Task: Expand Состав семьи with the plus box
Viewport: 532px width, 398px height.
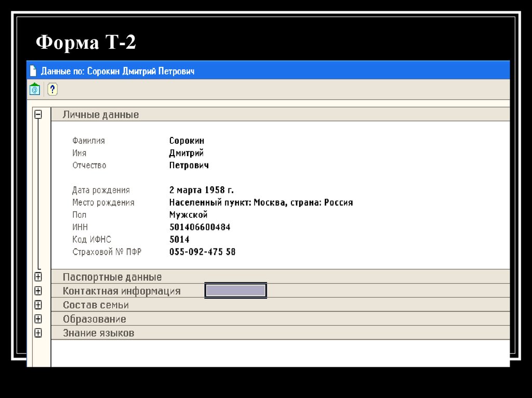Action: pos(38,305)
